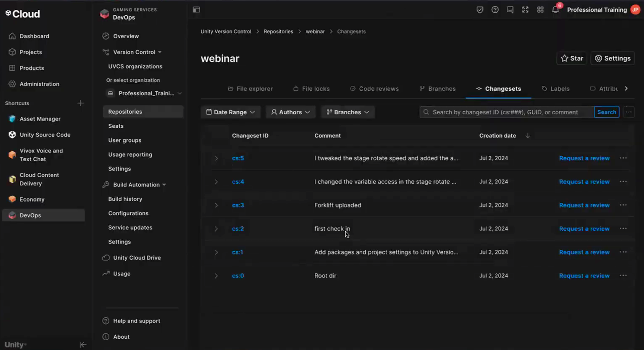Open Cloud Content Delivery shortcut

[39, 179]
